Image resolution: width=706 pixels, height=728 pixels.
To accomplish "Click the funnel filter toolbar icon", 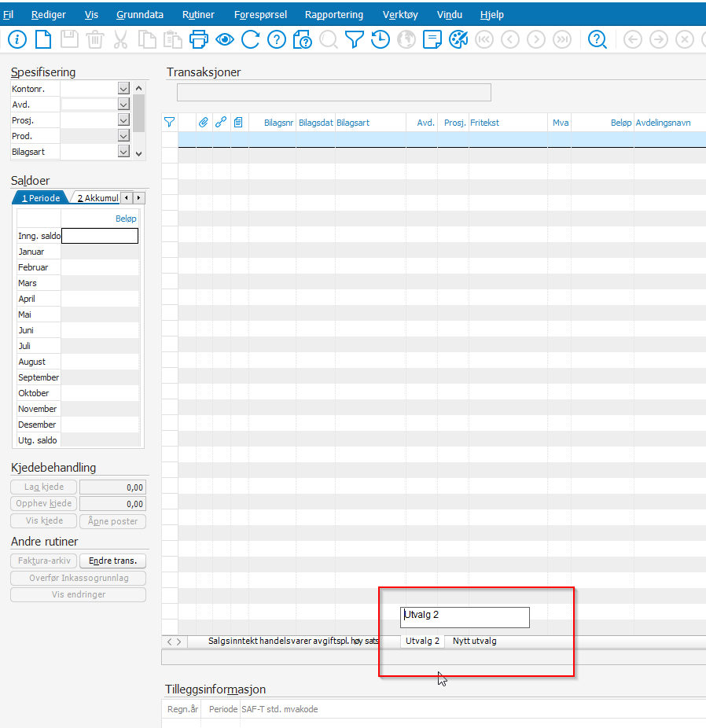I will click(x=354, y=39).
